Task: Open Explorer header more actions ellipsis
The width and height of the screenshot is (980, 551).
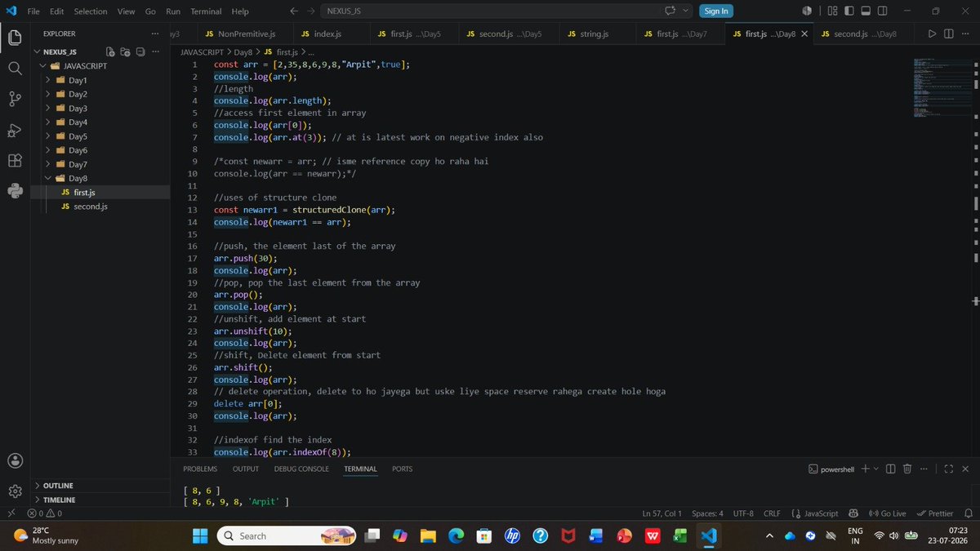Action: point(155,33)
